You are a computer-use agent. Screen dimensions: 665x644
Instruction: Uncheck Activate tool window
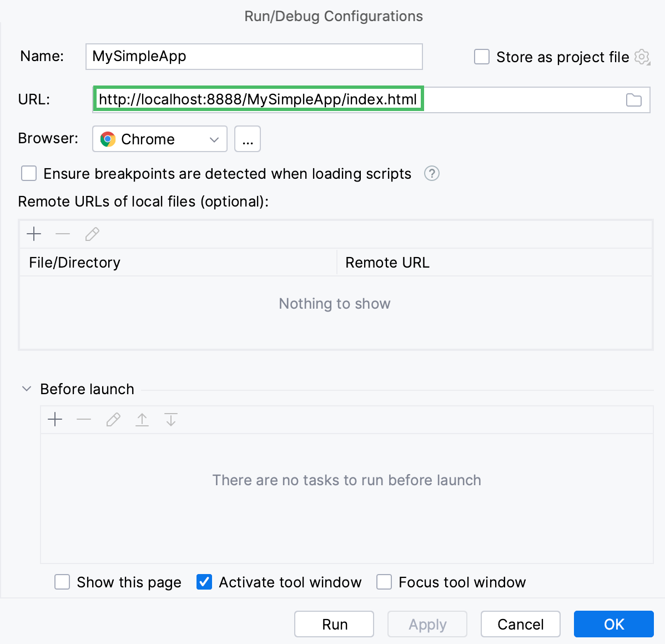pyautogui.click(x=204, y=582)
